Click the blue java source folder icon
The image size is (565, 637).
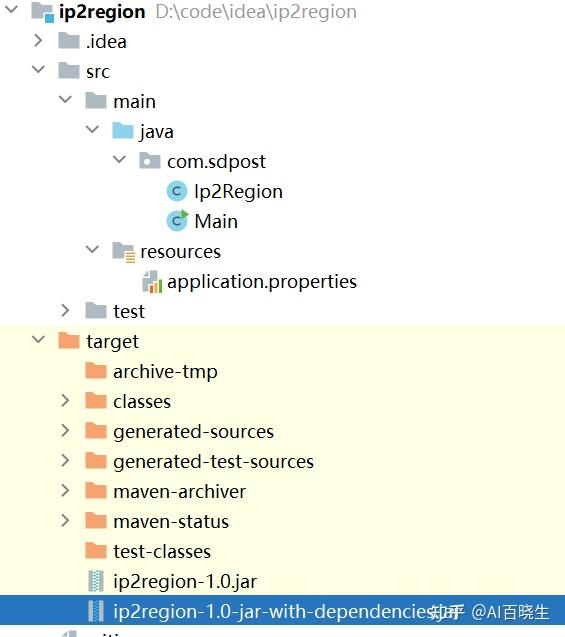[123, 131]
